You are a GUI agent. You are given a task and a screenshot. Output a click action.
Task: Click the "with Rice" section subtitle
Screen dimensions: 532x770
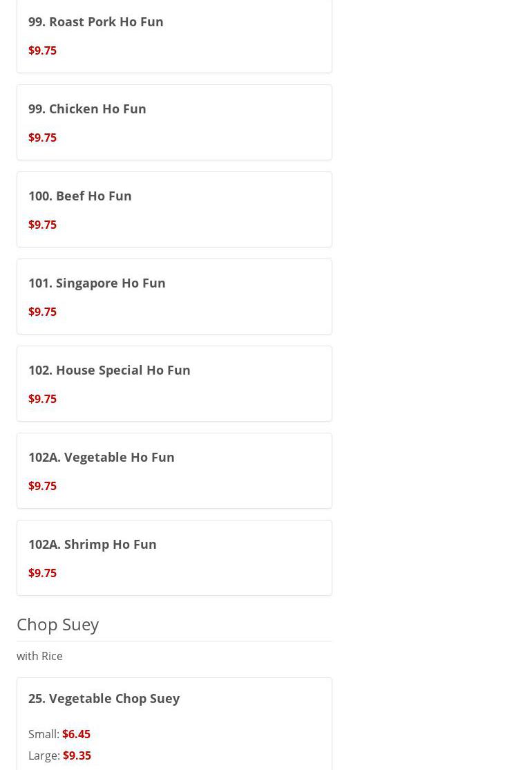click(39, 656)
